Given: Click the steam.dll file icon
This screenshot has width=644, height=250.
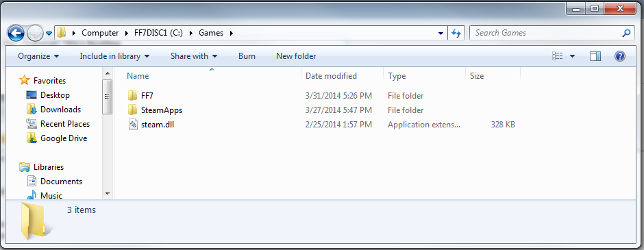Looking at the screenshot, I should tap(132, 125).
